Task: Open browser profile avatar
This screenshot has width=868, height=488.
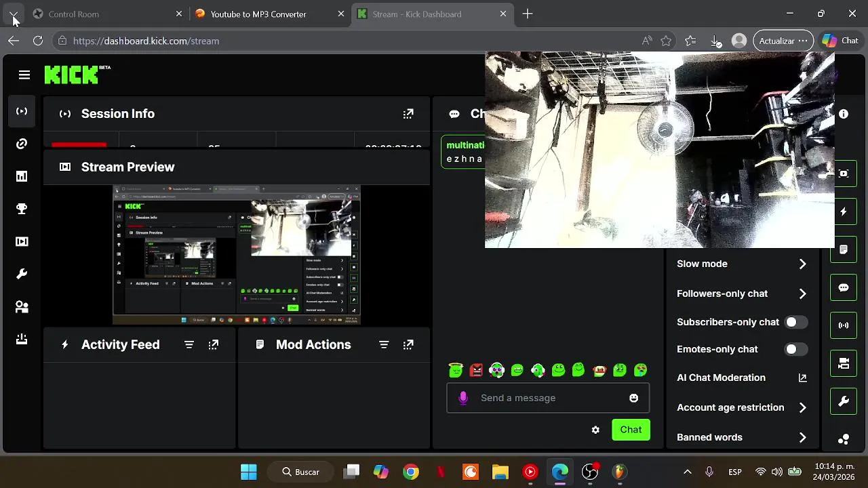Action: pyautogui.click(x=739, y=41)
